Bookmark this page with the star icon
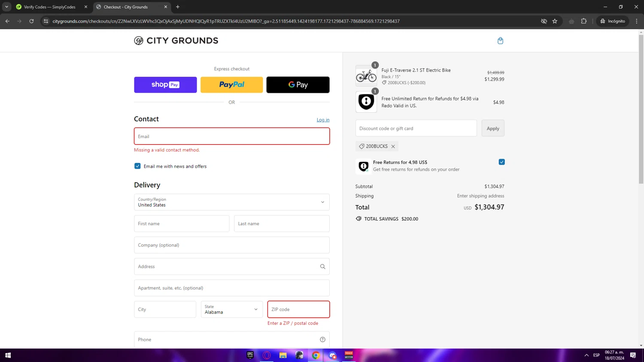 [555, 21]
